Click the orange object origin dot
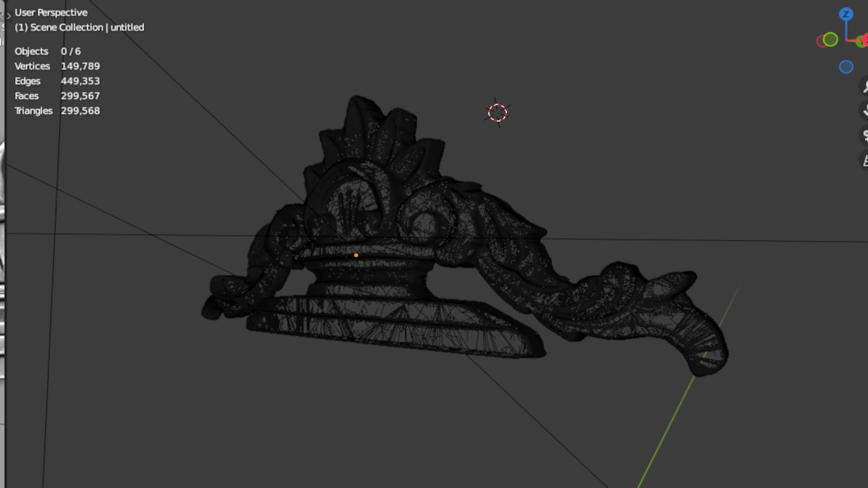 pyautogui.click(x=356, y=255)
